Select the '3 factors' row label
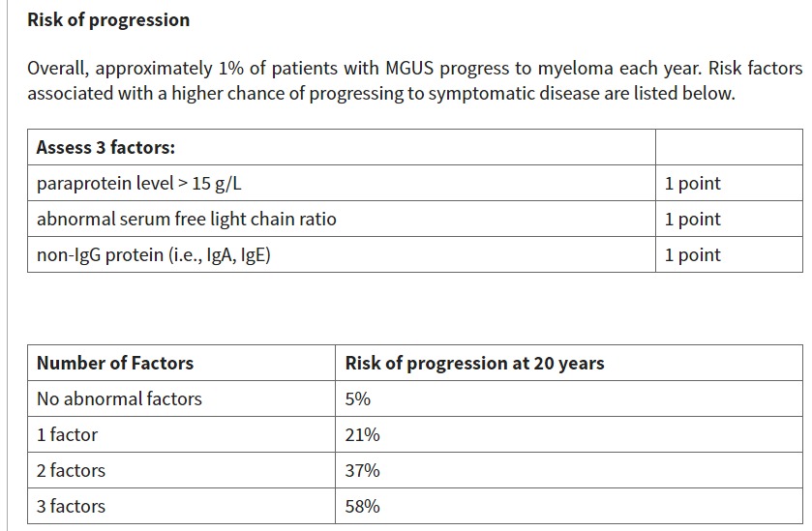This screenshot has height=531, width=812. click(71, 506)
